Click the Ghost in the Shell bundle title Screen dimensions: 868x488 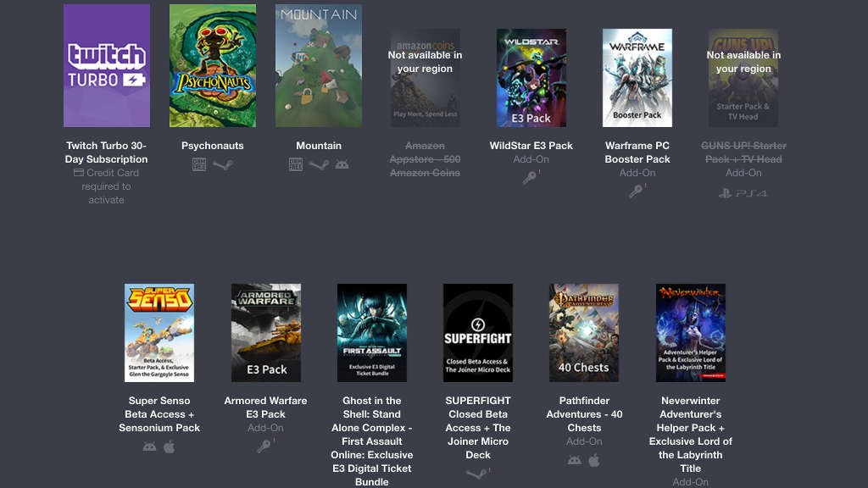click(372, 441)
